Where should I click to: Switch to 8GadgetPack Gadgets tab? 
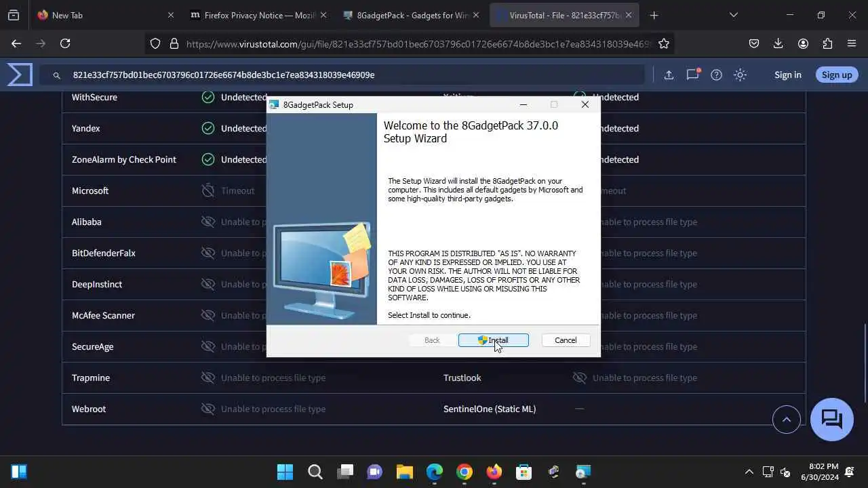(x=412, y=15)
